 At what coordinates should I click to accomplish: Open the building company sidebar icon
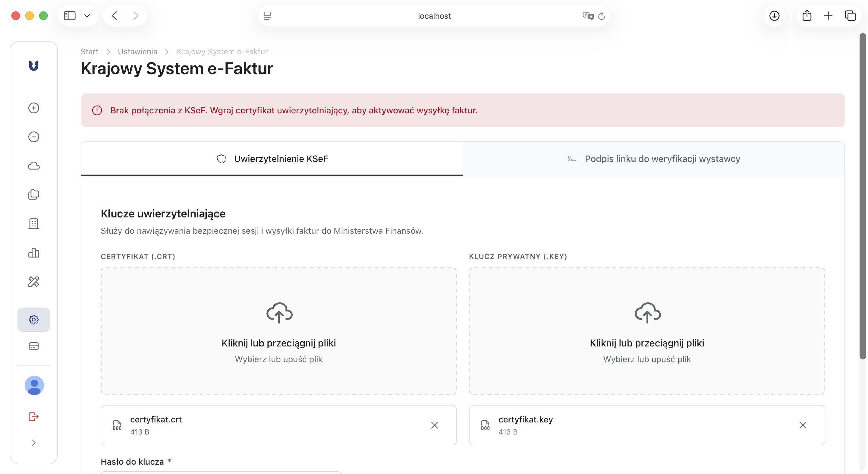pos(34,223)
